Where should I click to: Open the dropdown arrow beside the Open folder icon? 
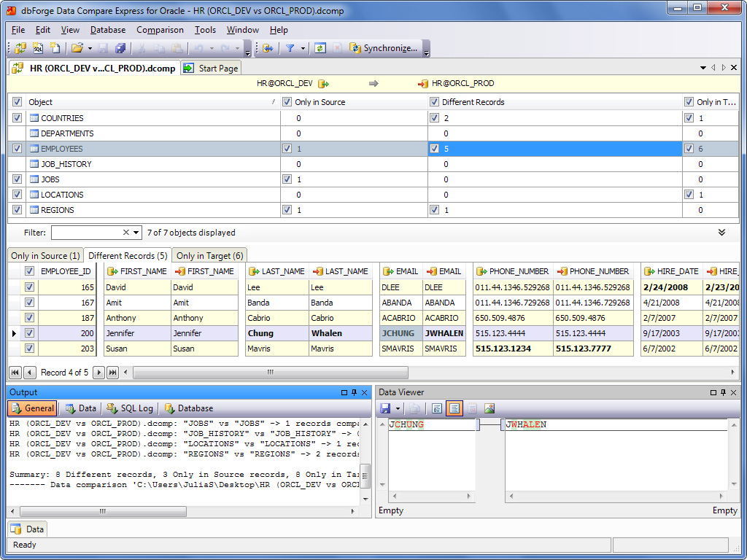(x=90, y=49)
